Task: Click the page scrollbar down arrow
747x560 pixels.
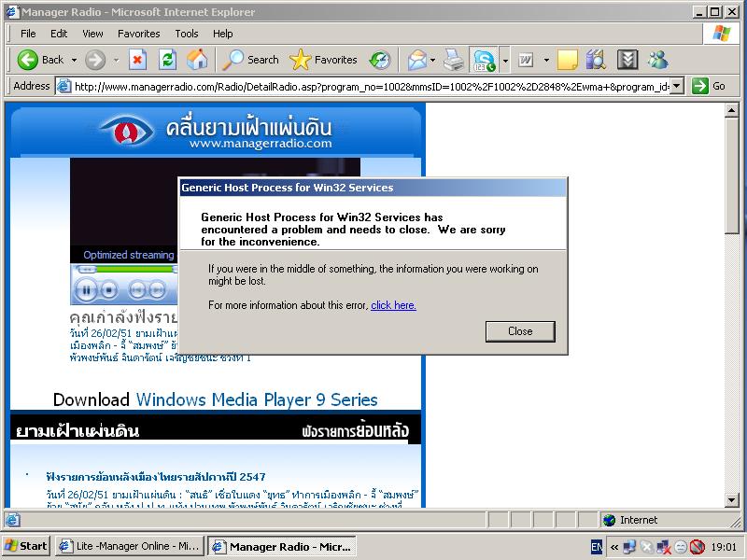Action: tap(732, 500)
